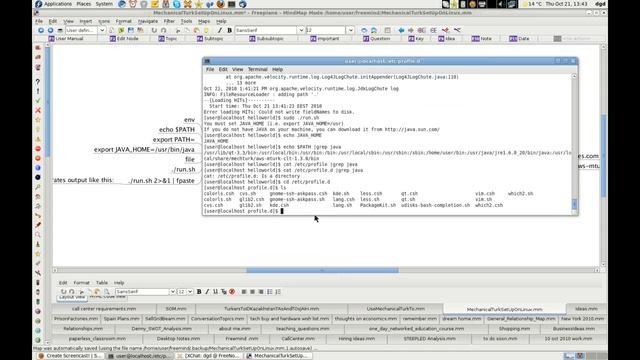Click the undo icon in the note editor toolbar
This screenshot has width=640, height=360.
[63, 292]
